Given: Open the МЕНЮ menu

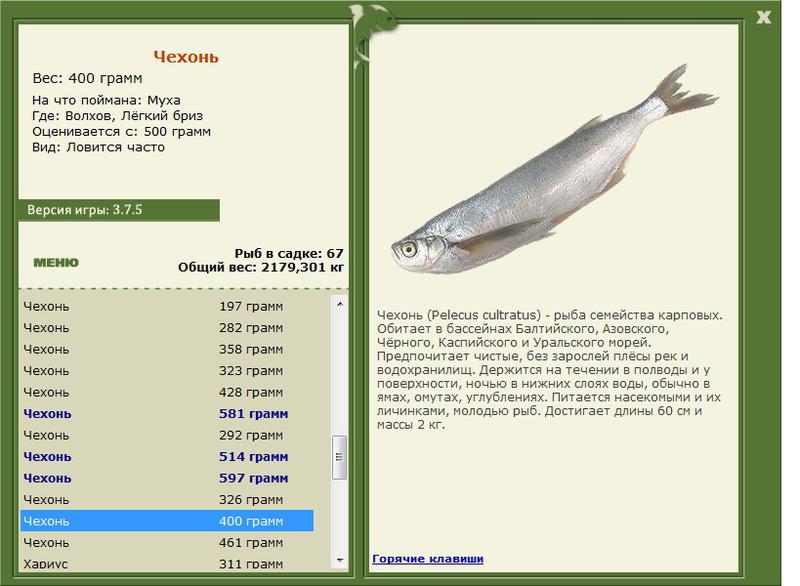Looking at the screenshot, I should pos(56,263).
